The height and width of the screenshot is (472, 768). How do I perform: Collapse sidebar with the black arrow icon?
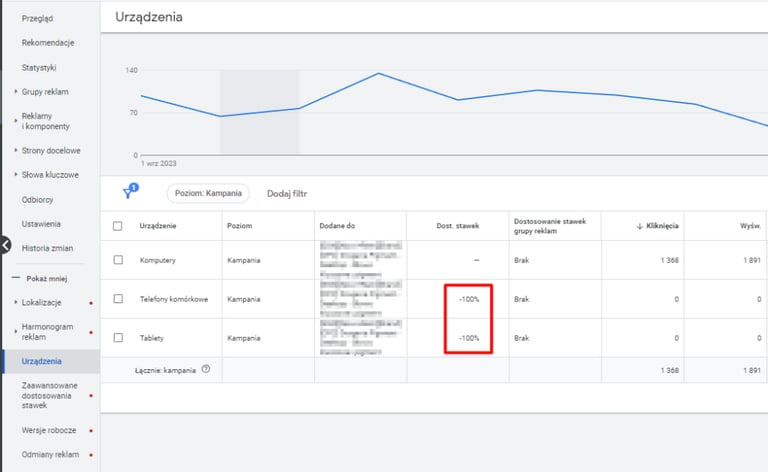[5, 244]
